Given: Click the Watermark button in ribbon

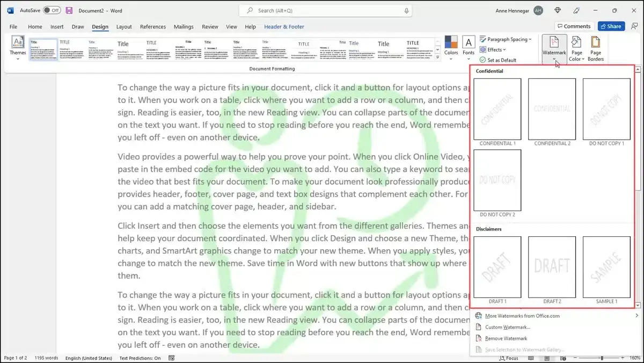Looking at the screenshot, I should coord(554,47).
